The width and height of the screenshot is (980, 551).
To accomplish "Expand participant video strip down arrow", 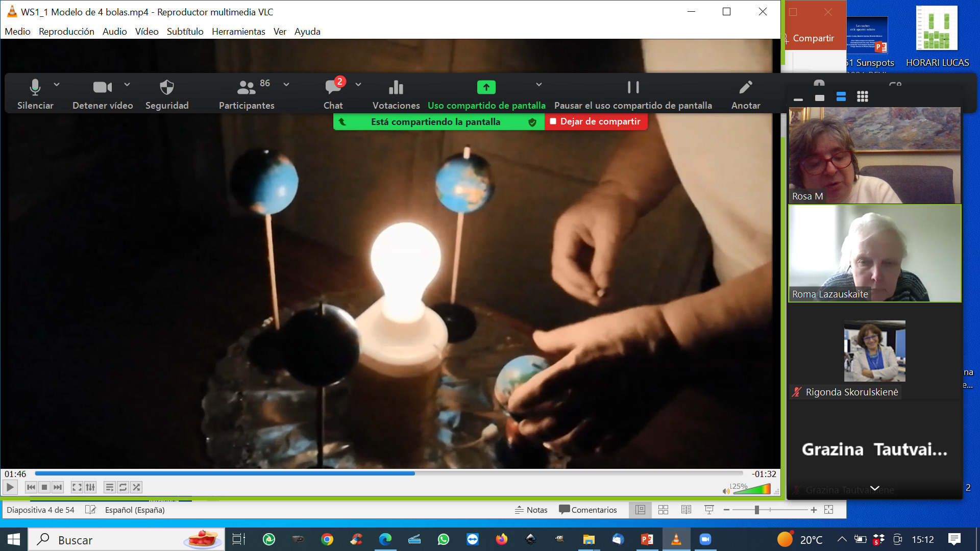I will (x=875, y=488).
